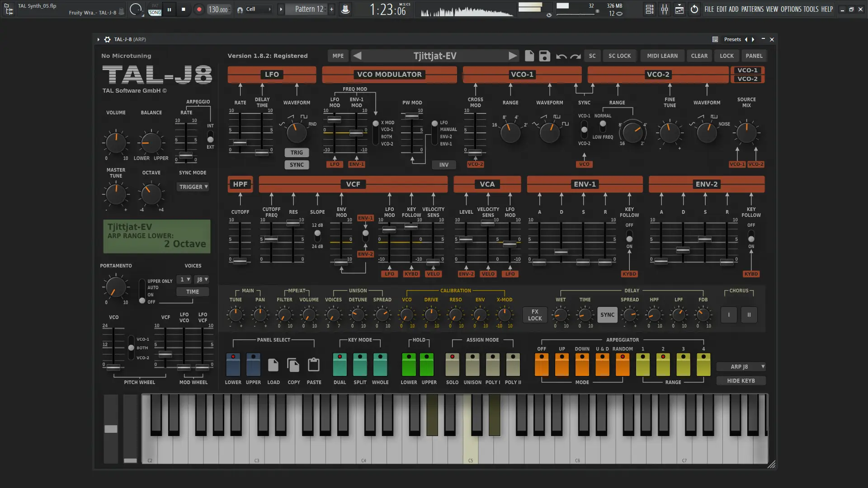Open the plugin settings gear icon

tap(107, 39)
